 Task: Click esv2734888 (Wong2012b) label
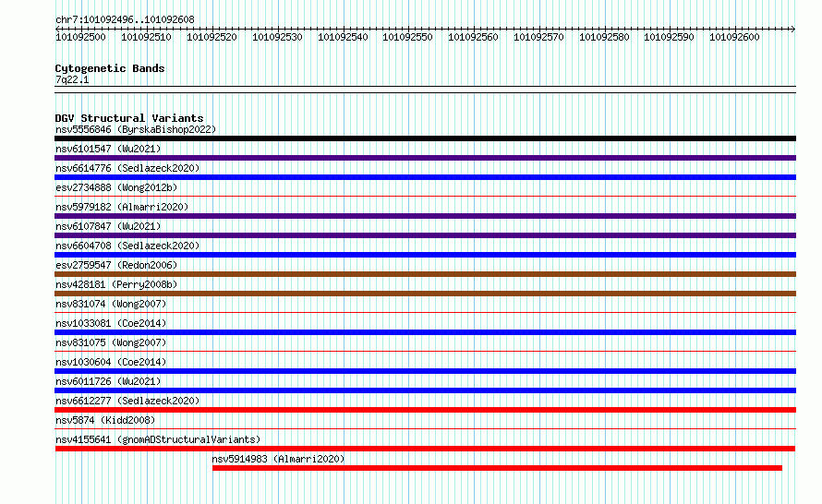click(x=116, y=187)
